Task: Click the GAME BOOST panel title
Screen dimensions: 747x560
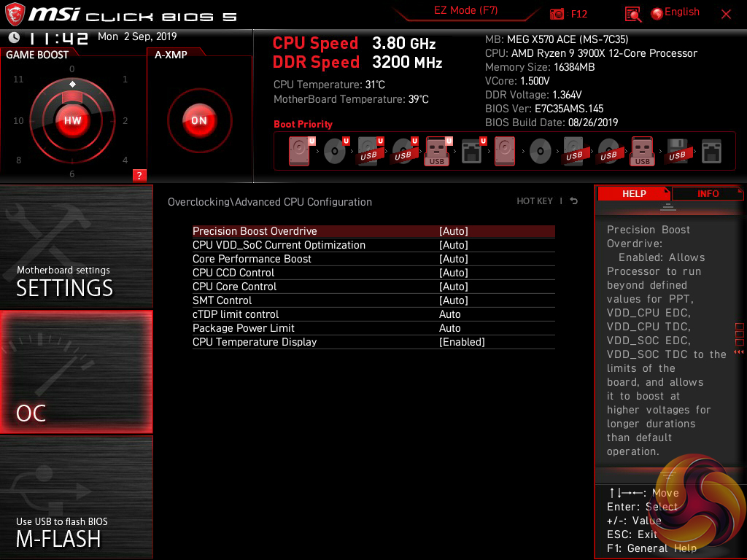Action: [x=37, y=55]
